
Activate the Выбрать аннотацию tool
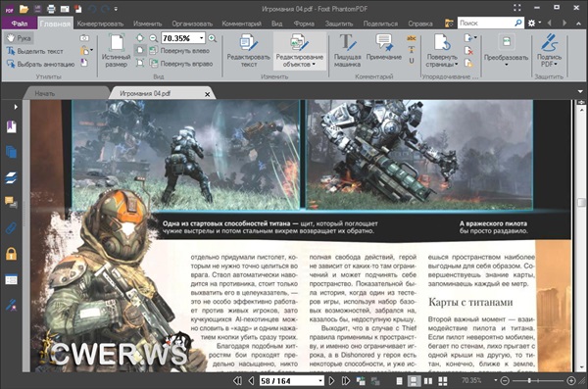coord(40,64)
